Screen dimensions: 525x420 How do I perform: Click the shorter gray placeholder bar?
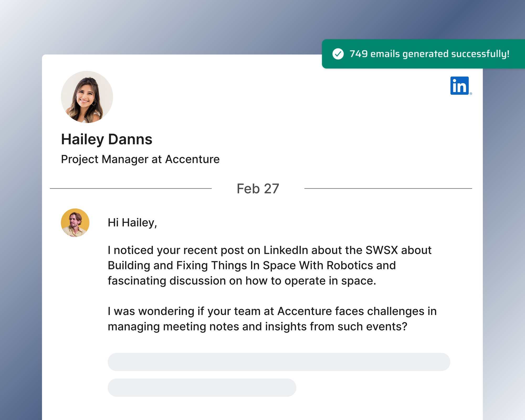202,387
